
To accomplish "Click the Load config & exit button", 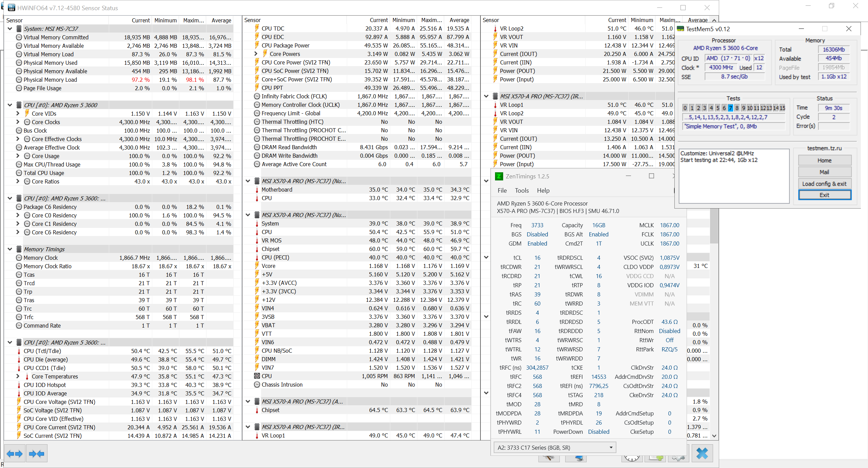I will 824,184.
